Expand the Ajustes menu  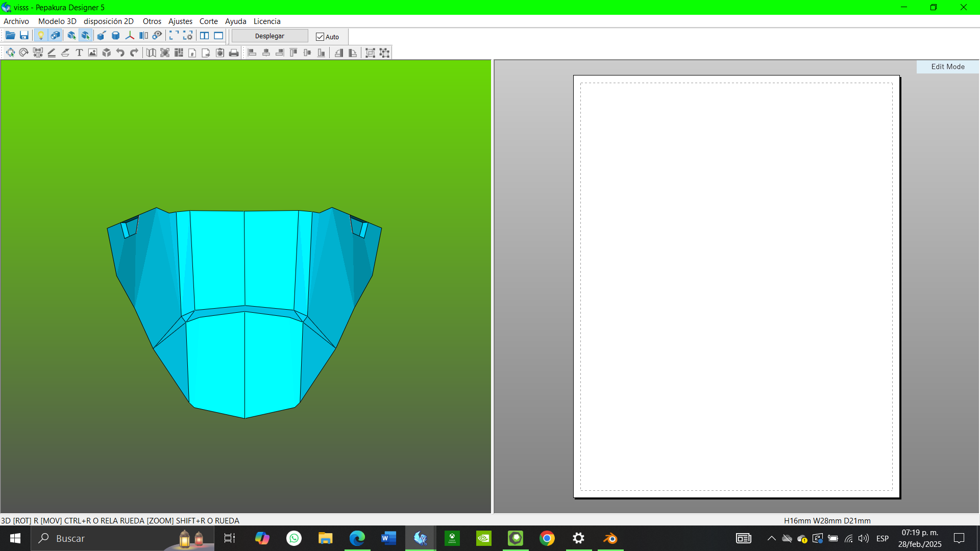pos(180,21)
